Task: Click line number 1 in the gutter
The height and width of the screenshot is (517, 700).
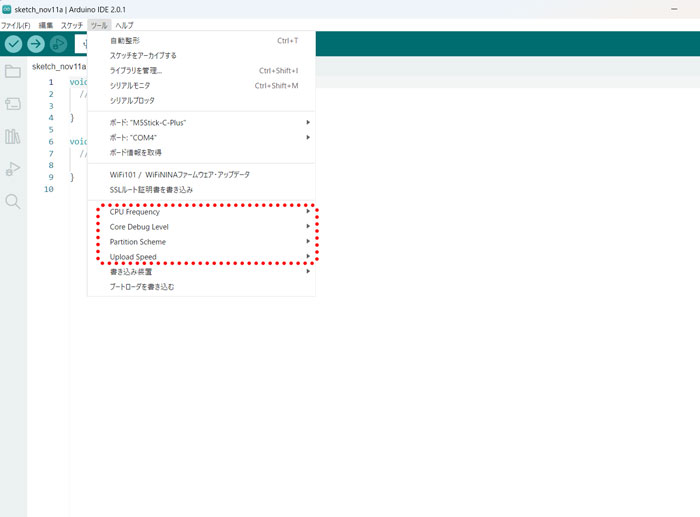Action: coord(51,82)
